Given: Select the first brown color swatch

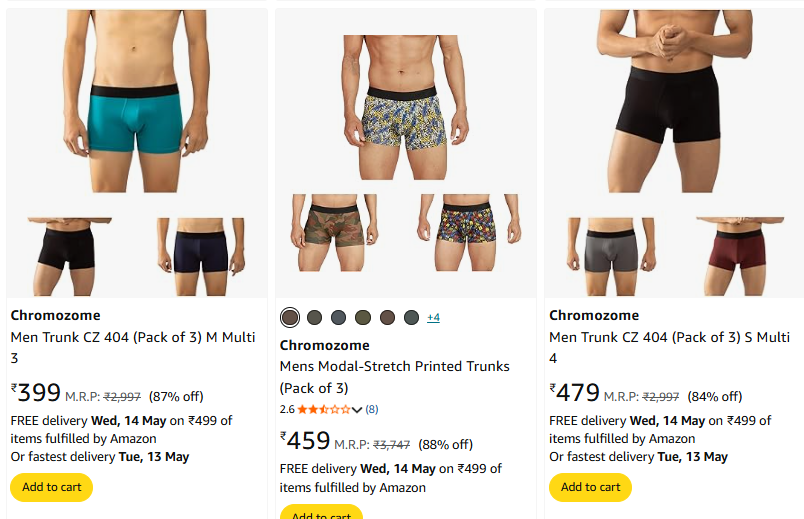Looking at the screenshot, I should pos(290,318).
